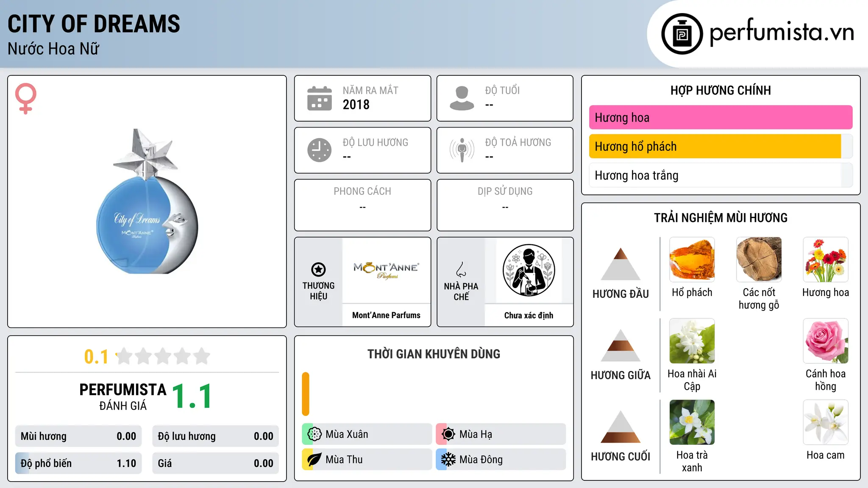This screenshot has width=868, height=488.
Task: Click the star badge icon above Thương hiệu
Action: click(x=318, y=269)
